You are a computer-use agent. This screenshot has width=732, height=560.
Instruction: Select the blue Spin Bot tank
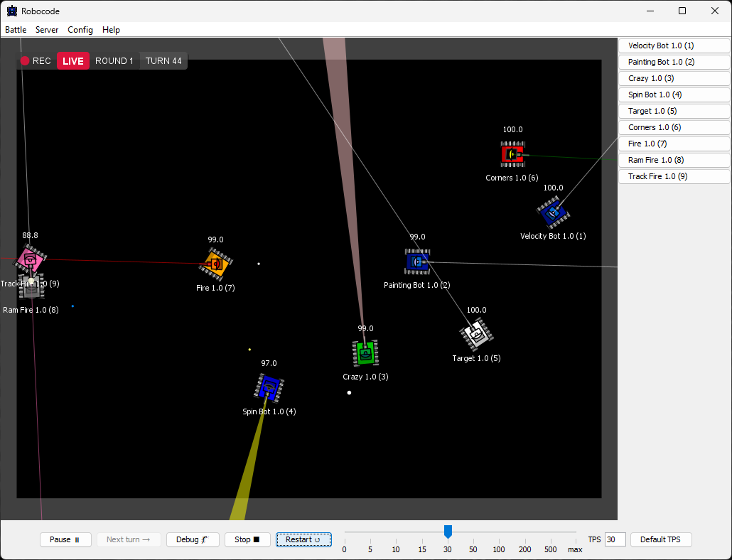[x=269, y=387]
